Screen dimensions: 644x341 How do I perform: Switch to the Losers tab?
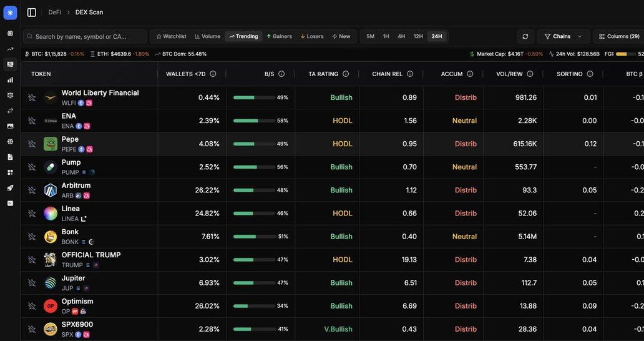(x=312, y=37)
